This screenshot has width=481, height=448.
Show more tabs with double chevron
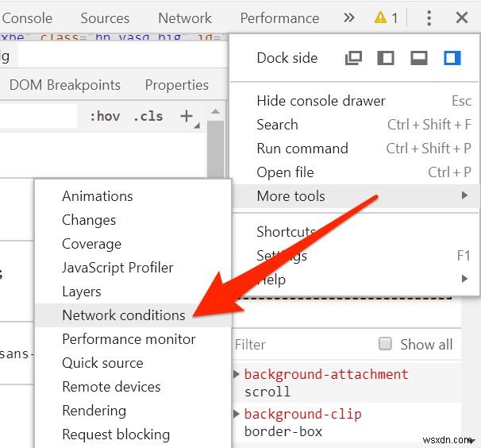tap(348, 17)
